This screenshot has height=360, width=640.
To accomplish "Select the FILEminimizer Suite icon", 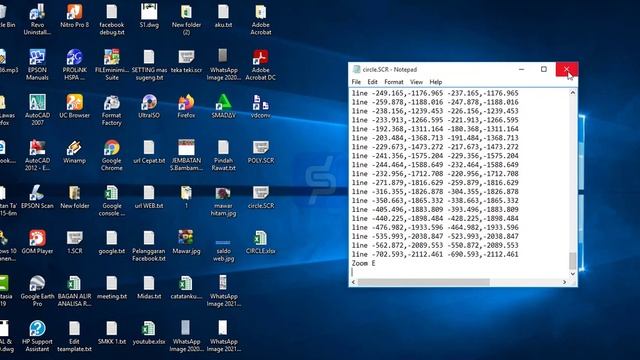I will tap(111, 65).
